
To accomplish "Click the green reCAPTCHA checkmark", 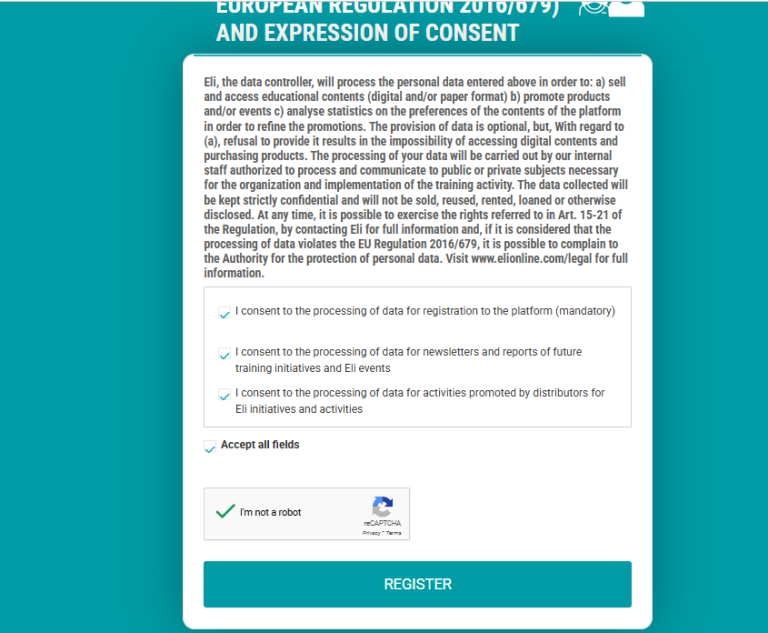I will click(x=225, y=512).
